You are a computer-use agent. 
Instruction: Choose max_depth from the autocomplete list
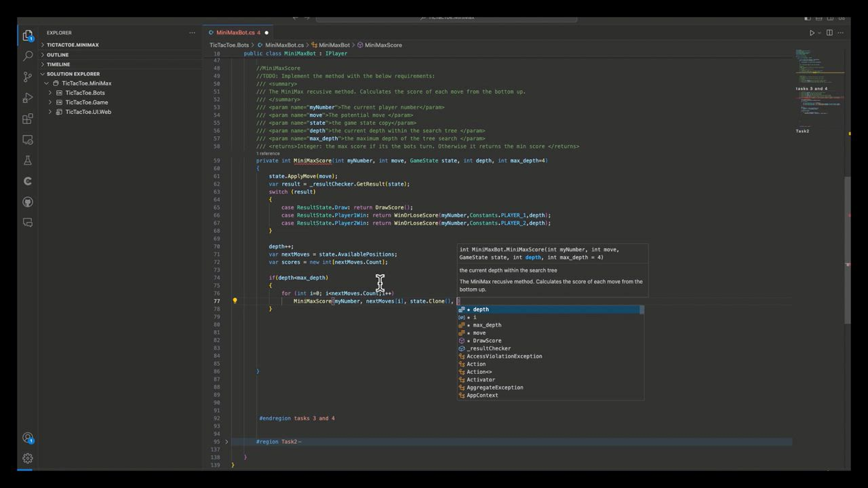tap(487, 325)
